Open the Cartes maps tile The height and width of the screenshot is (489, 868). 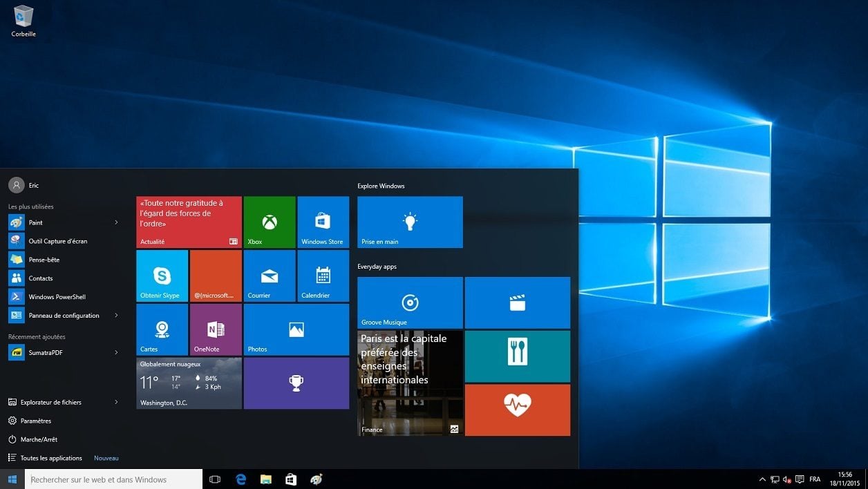162,329
